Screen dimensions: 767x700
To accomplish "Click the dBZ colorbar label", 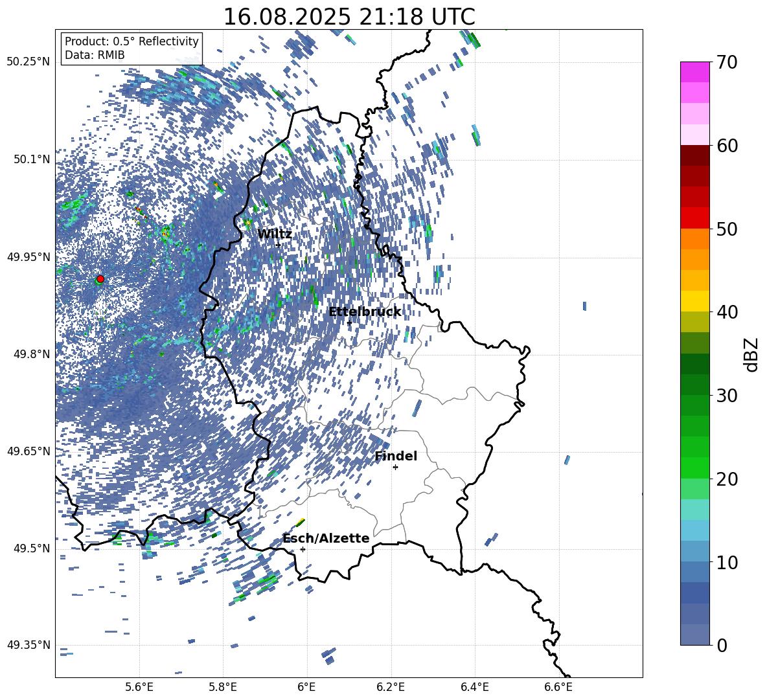I will click(x=750, y=354).
